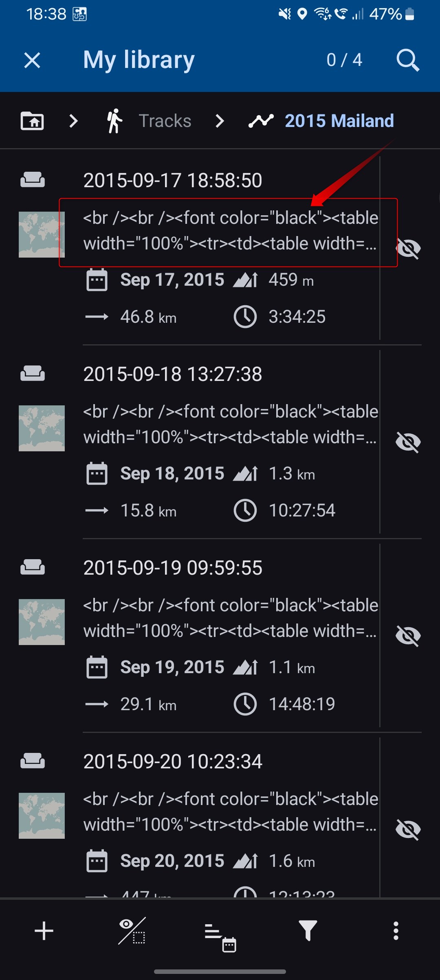Navigate to the Tracks breadcrumb
Screen dimensions: 440x980
pyautogui.click(x=165, y=121)
